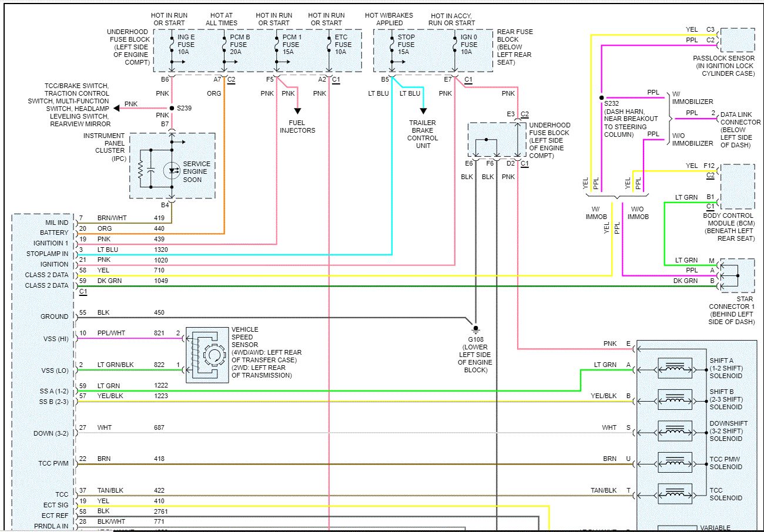Select the Shift B solenoid coil symbol
The height and width of the screenshot is (532, 764).
(x=675, y=400)
